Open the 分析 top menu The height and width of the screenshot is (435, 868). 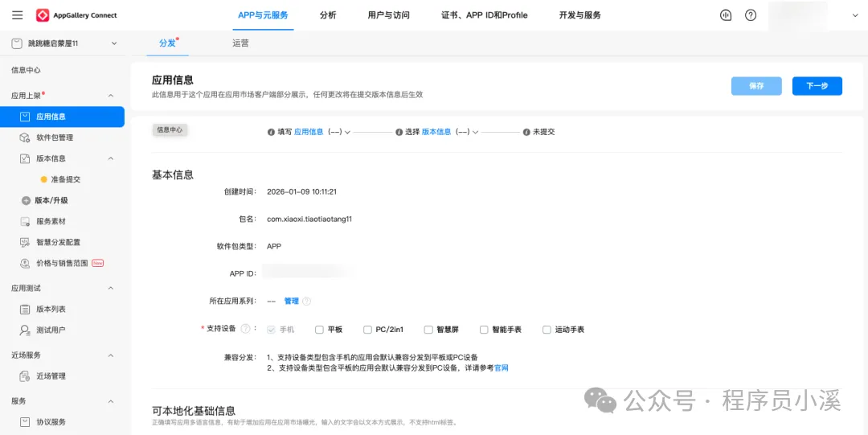click(328, 15)
